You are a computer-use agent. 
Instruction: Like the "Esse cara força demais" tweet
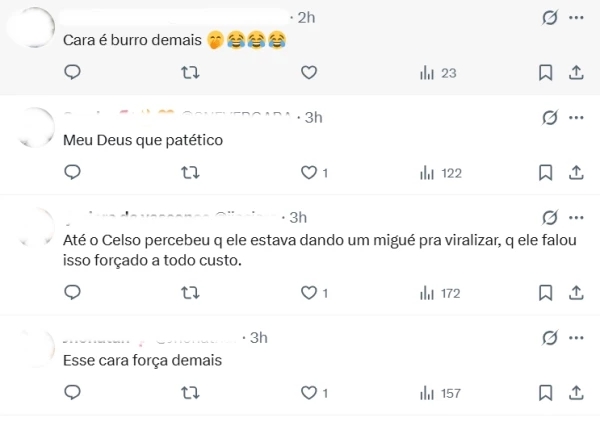(x=309, y=393)
